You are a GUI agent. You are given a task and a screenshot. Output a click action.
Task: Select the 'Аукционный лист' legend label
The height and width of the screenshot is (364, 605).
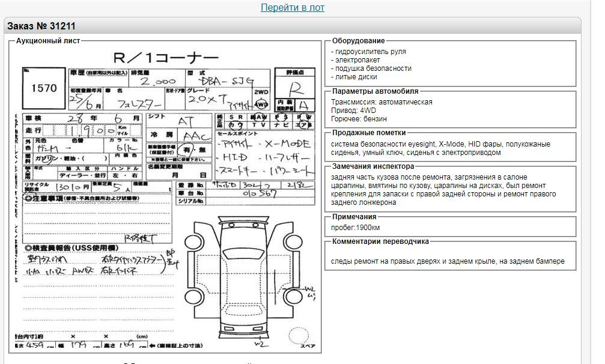pos(48,41)
